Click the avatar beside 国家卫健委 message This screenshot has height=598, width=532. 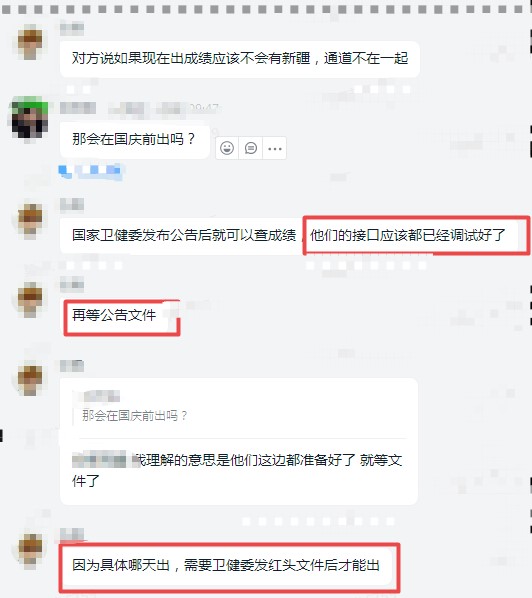coord(30,219)
